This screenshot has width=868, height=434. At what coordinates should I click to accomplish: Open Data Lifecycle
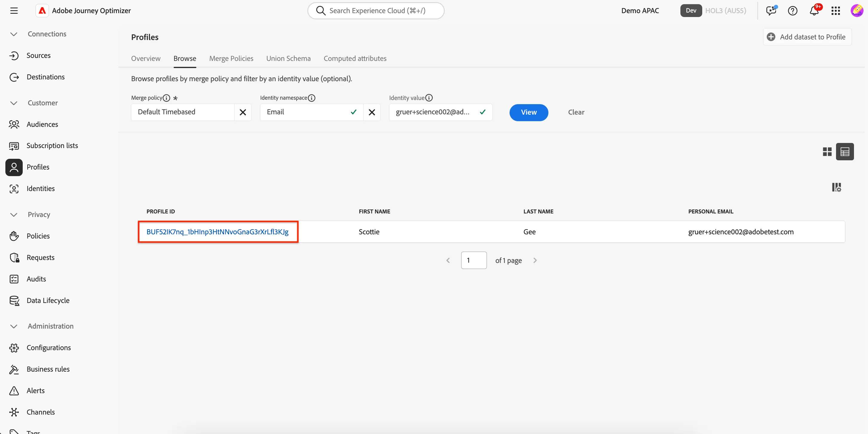48,301
